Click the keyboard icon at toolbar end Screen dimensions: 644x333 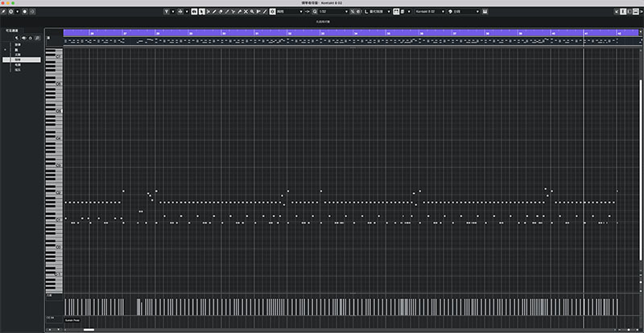coord(485,11)
